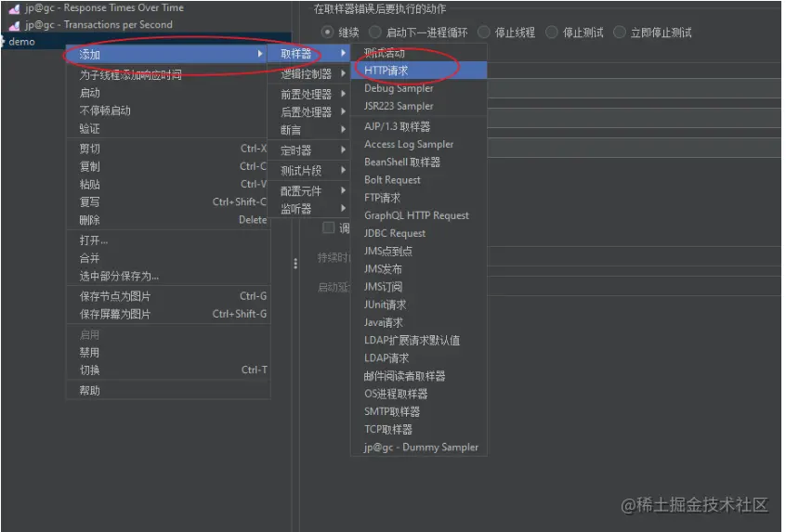This screenshot has width=786, height=532.
Task: Click 为子线程添加响应时间 menu entry
Action: coord(168,75)
